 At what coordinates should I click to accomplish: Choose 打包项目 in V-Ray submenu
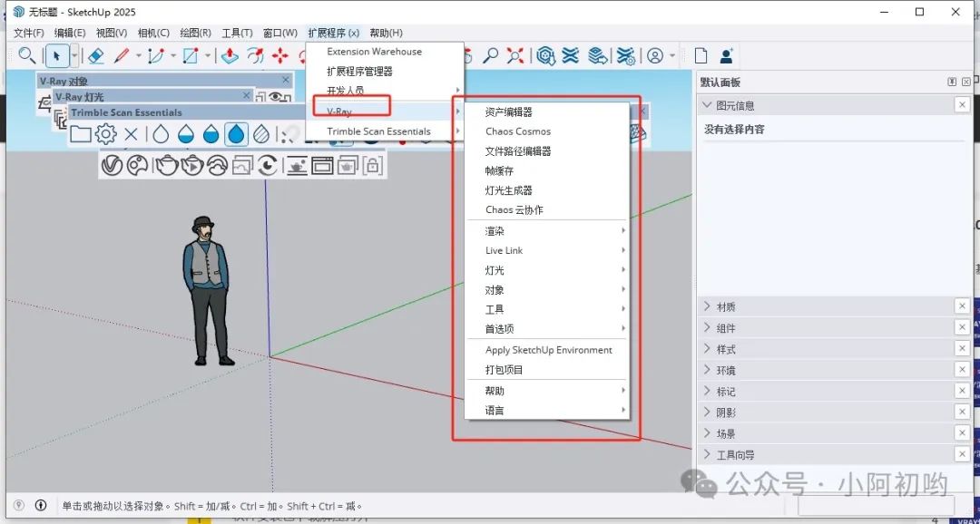pyautogui.click(x=504, y=370)
